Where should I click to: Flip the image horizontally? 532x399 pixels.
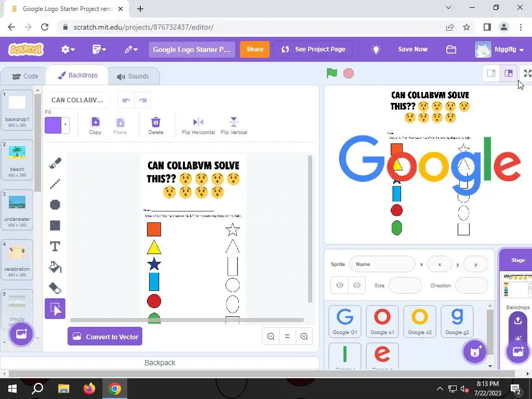(198, 126)
